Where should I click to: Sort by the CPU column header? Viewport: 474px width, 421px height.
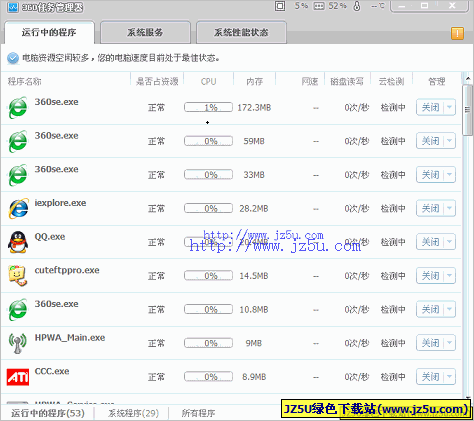click(x=209, y=81)
